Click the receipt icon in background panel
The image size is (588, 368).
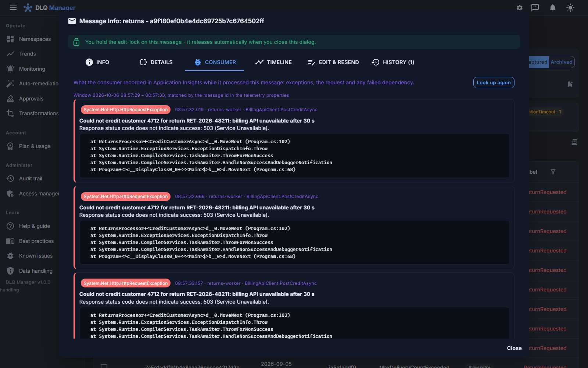pos(574,142)
